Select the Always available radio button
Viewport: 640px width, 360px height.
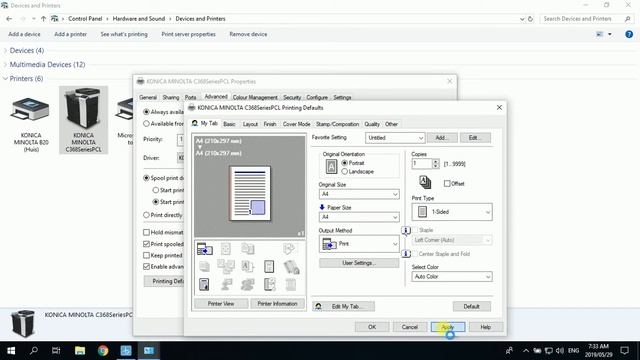pyautogui.click(x=146, y=112)
